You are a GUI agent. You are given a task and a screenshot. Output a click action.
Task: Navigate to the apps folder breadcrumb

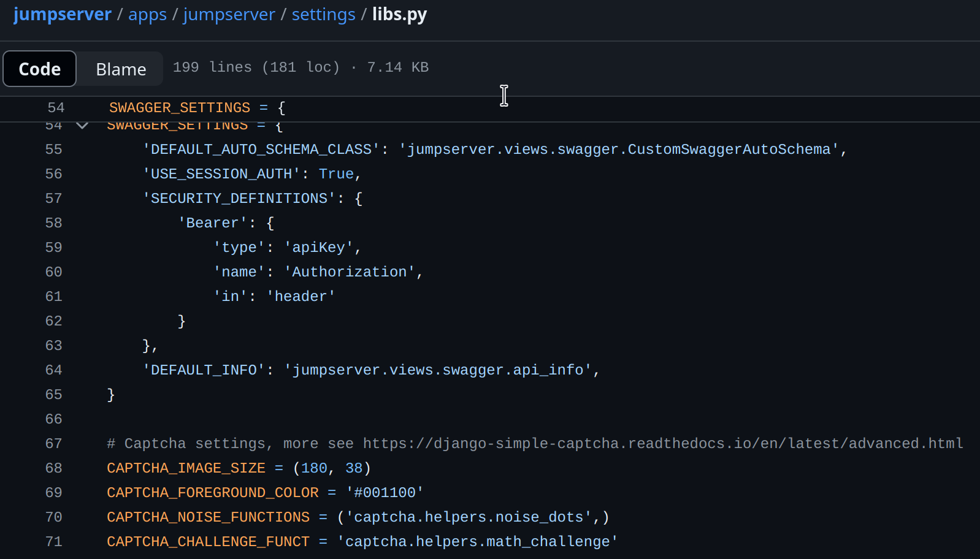(147, 14)
